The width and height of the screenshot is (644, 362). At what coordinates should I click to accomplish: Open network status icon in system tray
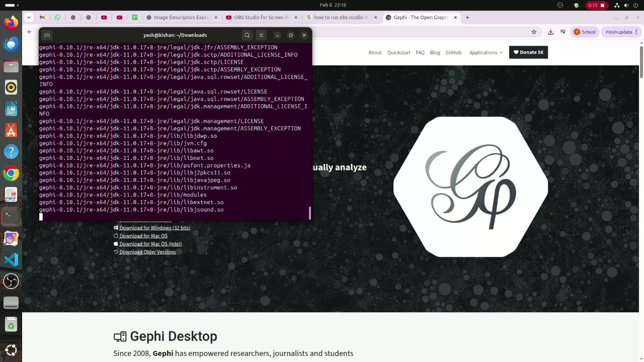pyautogui.click(x=616, y=5)
